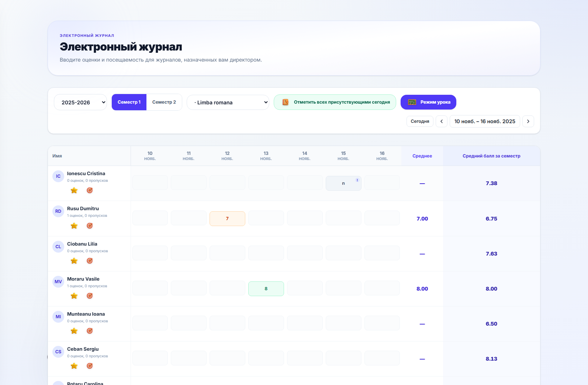Select Ionescu Cristina's empty 10 нояб. cell
This screenshot has width=588, height=385.
point(150,183)
